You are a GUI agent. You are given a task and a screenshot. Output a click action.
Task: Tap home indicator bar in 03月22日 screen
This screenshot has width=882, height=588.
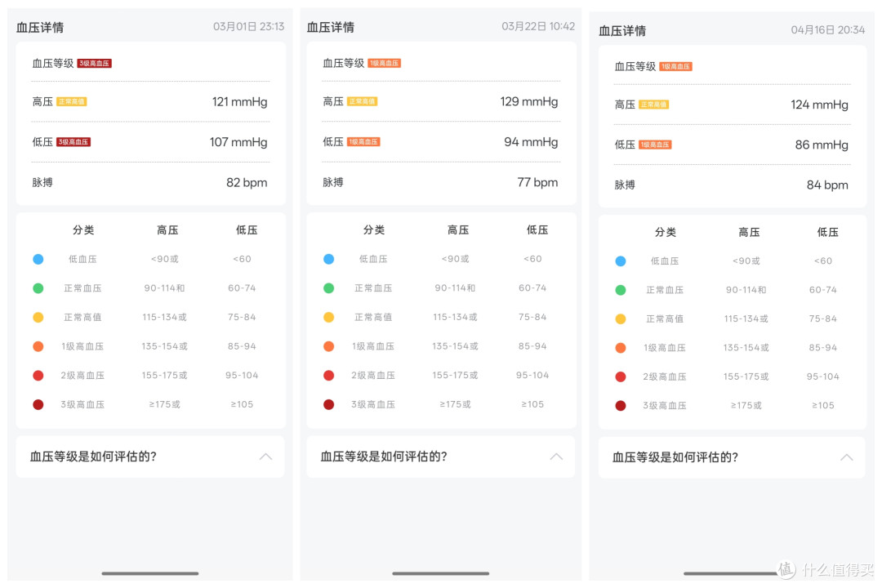coord(440,573)
